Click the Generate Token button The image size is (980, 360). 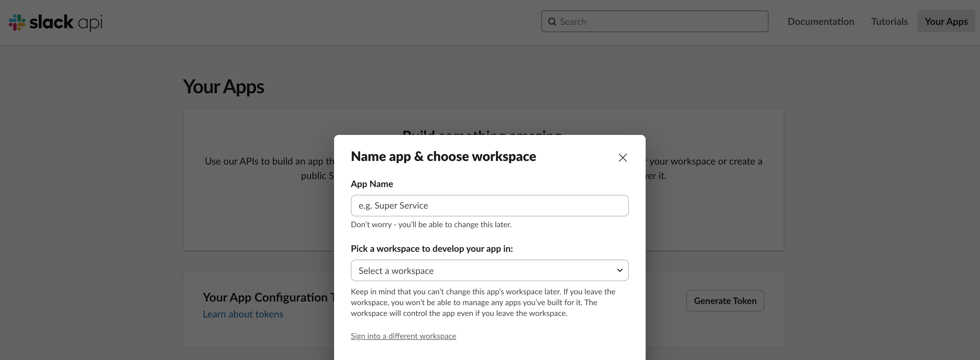coord(725,300)
